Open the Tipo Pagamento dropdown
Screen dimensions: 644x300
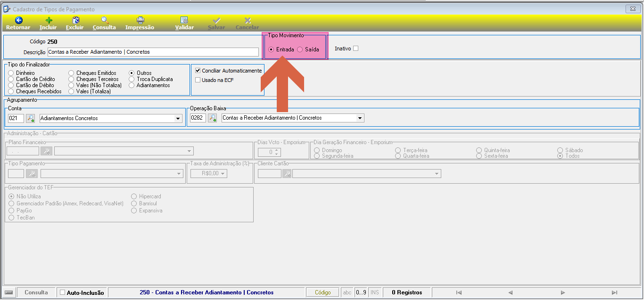tap(179, 174)
